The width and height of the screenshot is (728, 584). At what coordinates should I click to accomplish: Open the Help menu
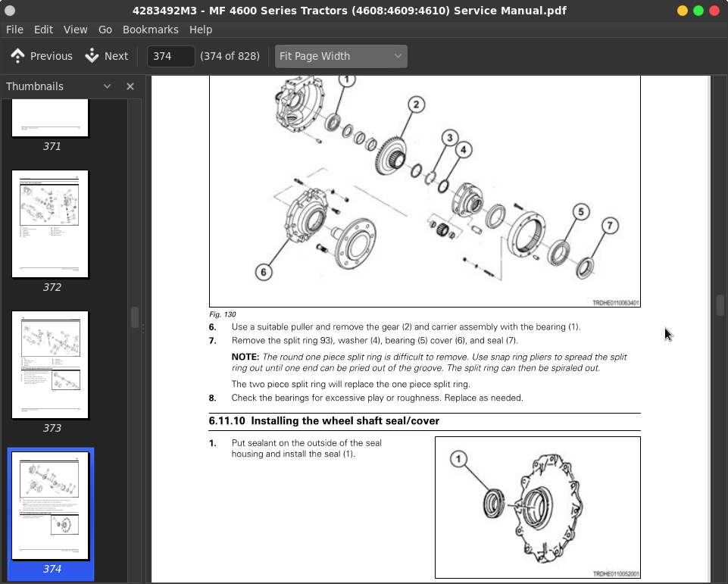click(201, 30)
